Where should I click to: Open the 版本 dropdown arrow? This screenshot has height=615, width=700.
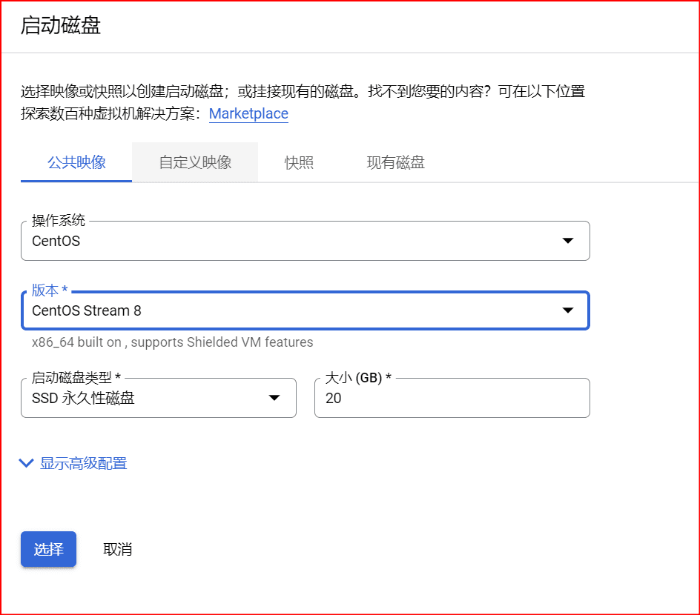pyautogui.click(x=568, y=310)
